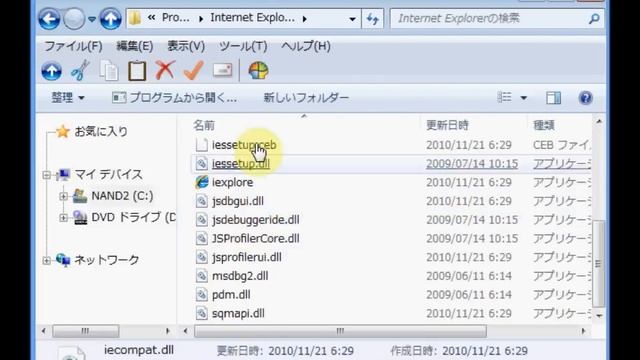Image resolution: width=640 pixels, height=360 pixels.
Task: Select NAND2 (C:) drive
Action: click(122, 196)
